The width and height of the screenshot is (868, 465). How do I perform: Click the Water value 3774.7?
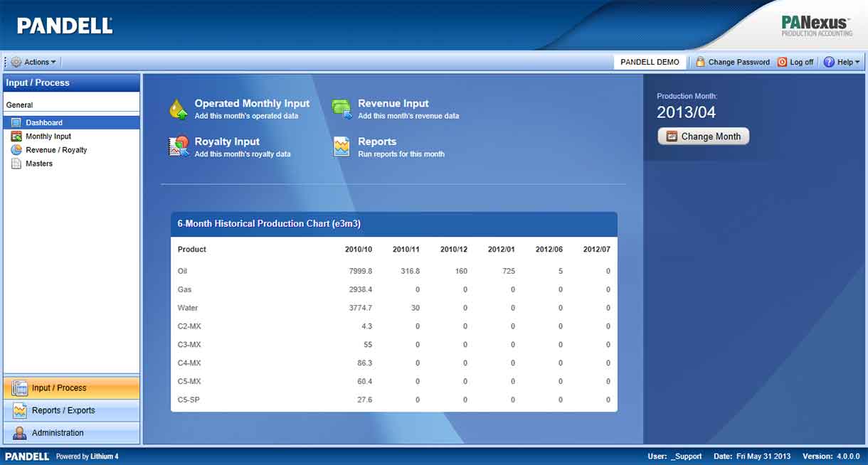pyautogui.click(x=361, y=308)
